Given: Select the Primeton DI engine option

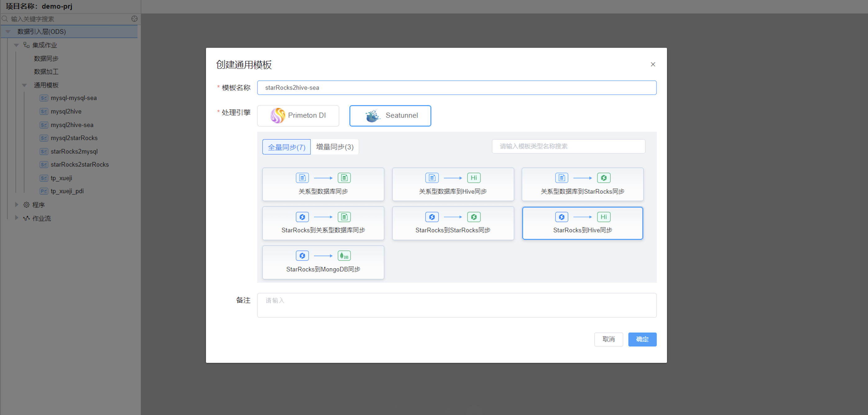Looking at the screenshot, I should pyautogui.click(x=298, y=116).
